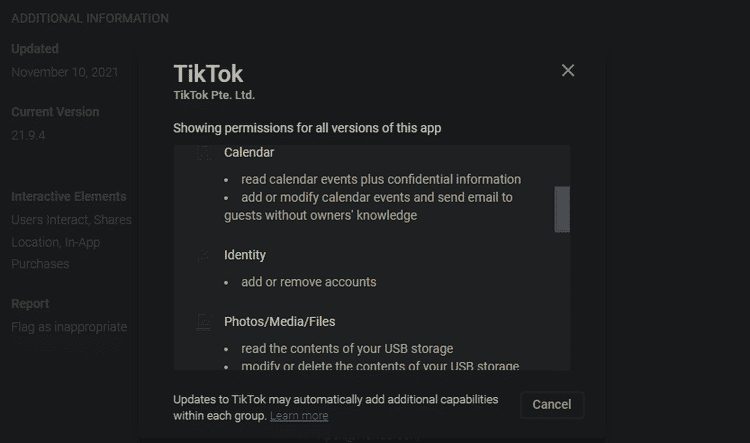Click the 'add or remove accounts' entry
The width and height of the screenshot is (750, 443).
(309, 282)
